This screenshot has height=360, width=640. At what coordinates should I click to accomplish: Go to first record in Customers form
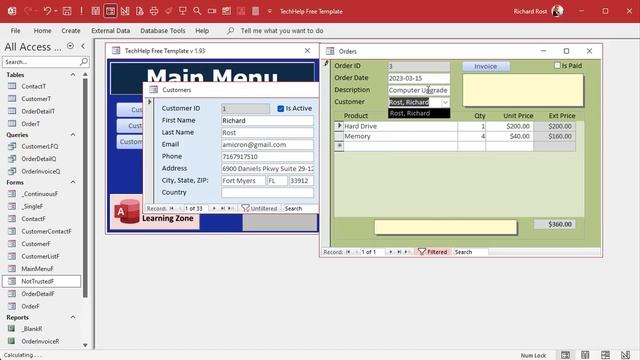tap(172, 208)
